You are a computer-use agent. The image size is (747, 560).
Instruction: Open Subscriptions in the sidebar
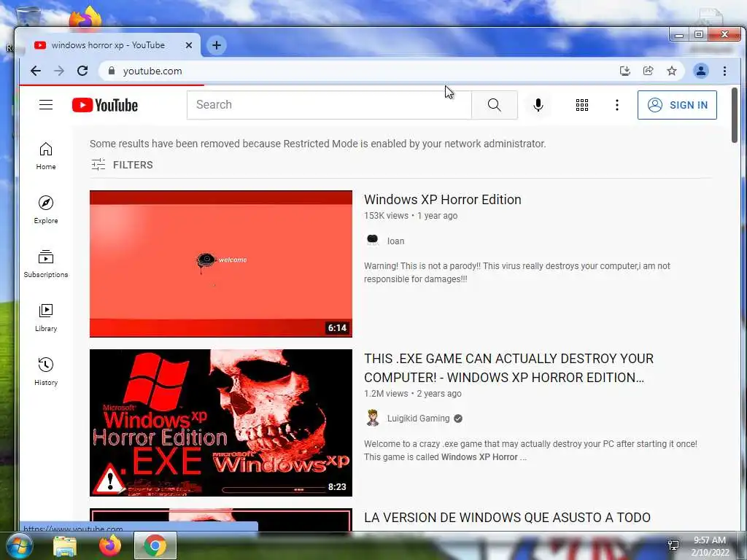click(x=46, y=264)
